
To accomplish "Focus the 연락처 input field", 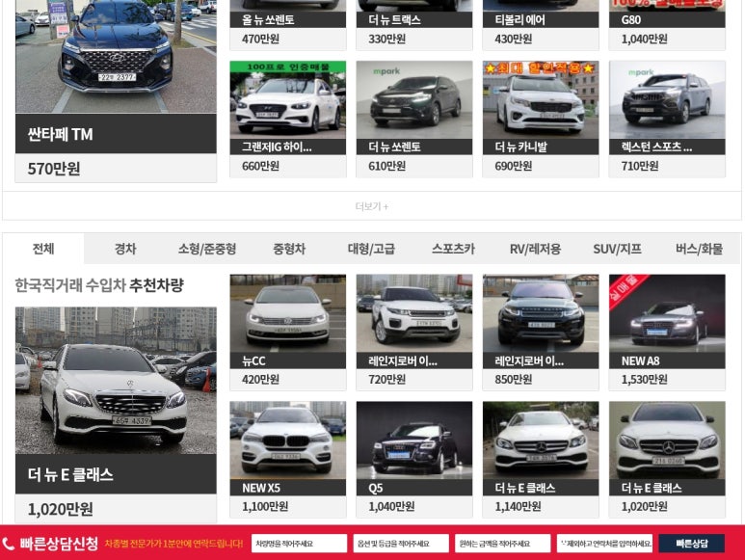I will click(x=604, y=544).
